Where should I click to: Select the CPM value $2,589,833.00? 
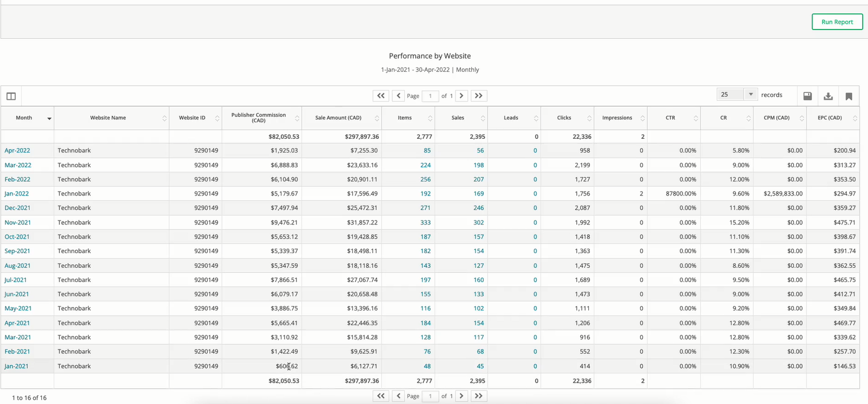783,193
